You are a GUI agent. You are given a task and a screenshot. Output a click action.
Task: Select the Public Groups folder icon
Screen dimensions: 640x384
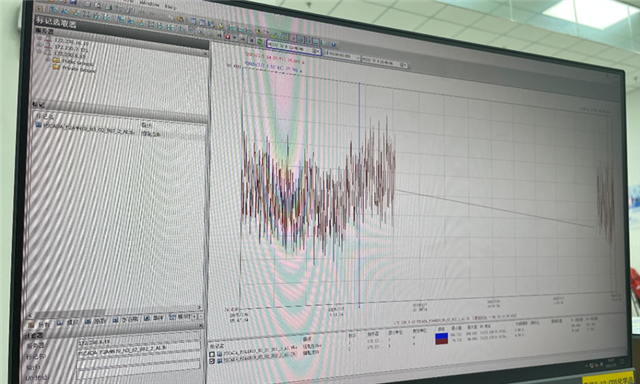point(56,60)
